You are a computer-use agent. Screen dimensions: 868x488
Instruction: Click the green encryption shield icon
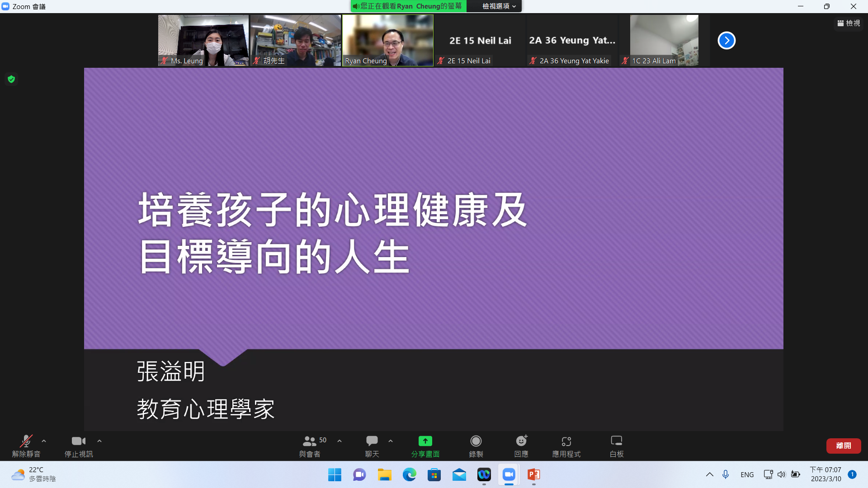(11, 80)
